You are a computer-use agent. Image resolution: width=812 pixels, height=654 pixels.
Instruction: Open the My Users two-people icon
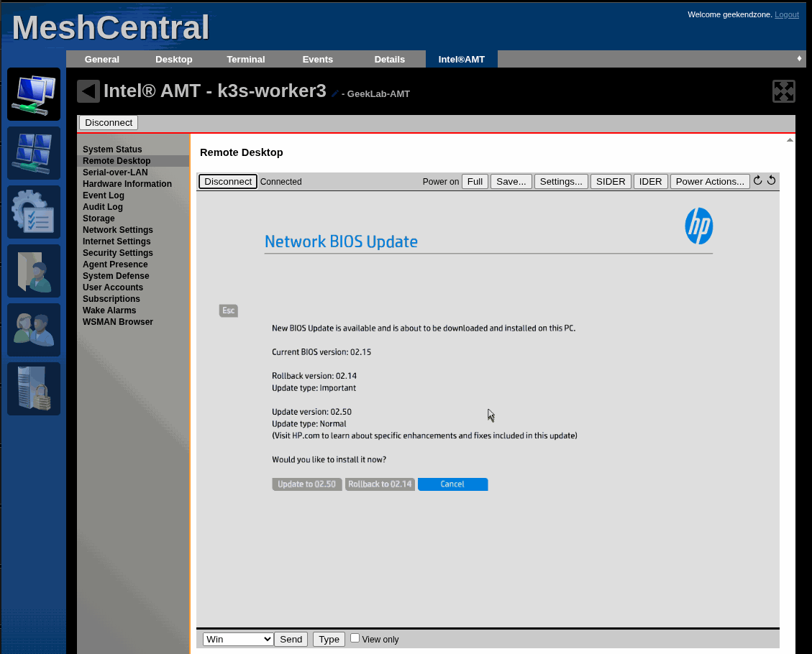pos(34,330)
